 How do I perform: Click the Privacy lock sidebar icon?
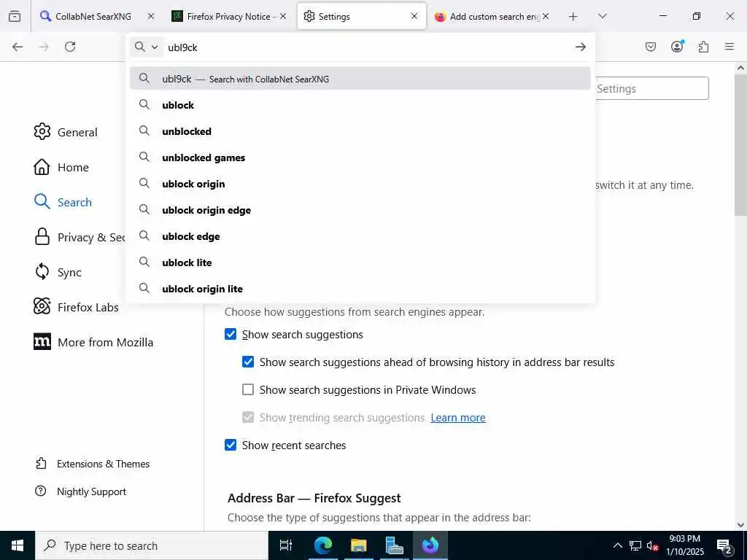pyautogui.click(x=42, y=237)
